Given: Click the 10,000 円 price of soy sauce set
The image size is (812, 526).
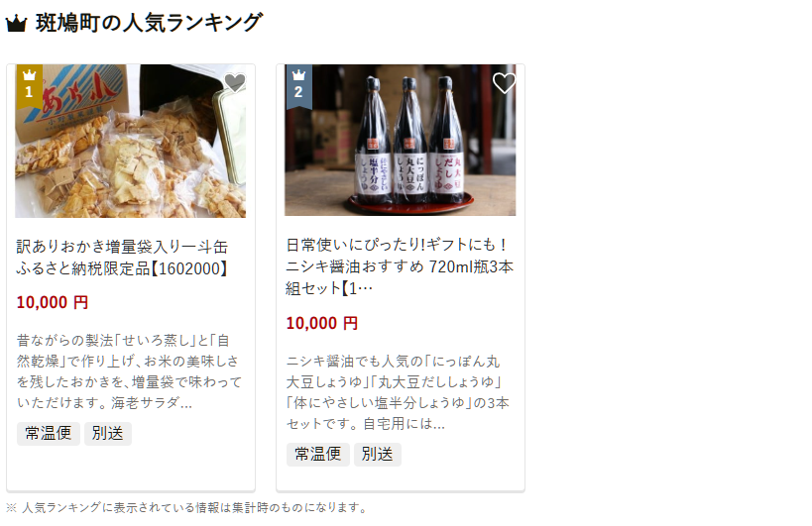Looking at the screenshot, I should coord(322,323).
